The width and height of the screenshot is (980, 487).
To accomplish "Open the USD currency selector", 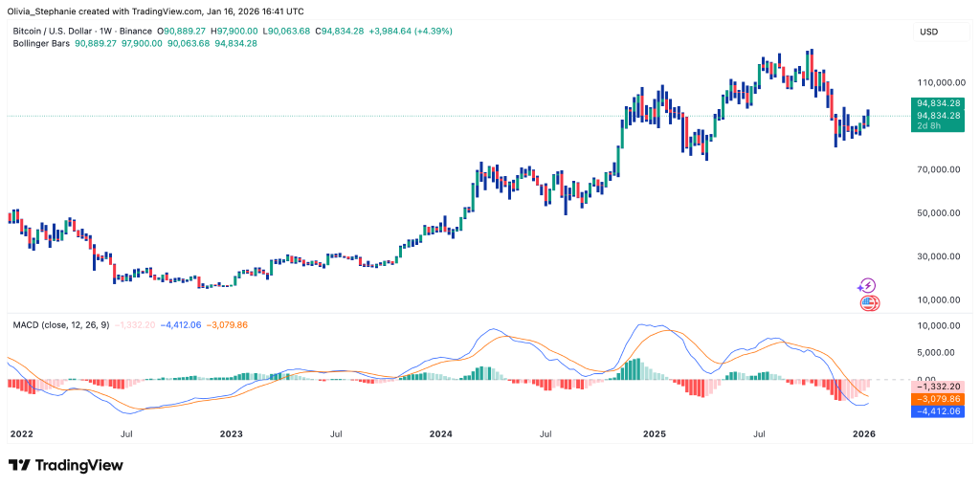I will click(x=928, y=32).
